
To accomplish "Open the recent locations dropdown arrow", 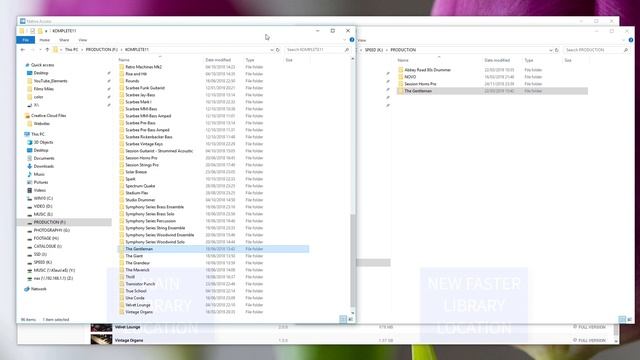I will [40, 50].
